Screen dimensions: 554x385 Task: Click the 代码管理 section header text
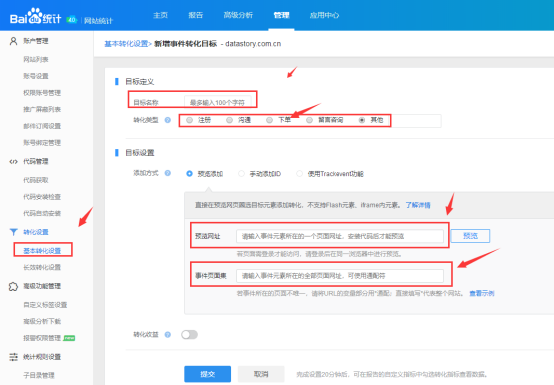[x=36, y=162]
